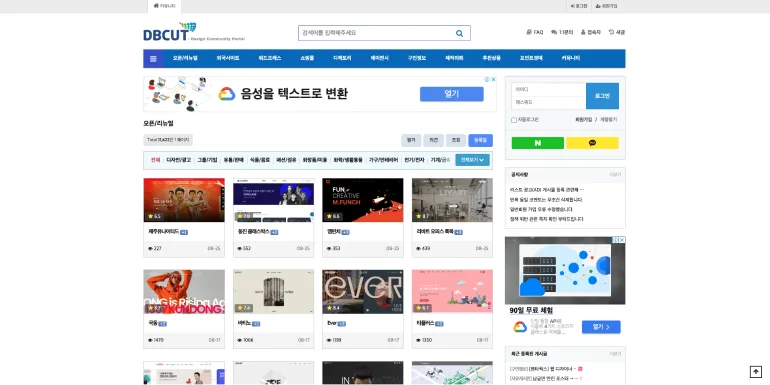Image resolution: width=770 pixels, height=385 pixels.
Task: Open the 회원가입 link under login form
Action: click(584, 120)
